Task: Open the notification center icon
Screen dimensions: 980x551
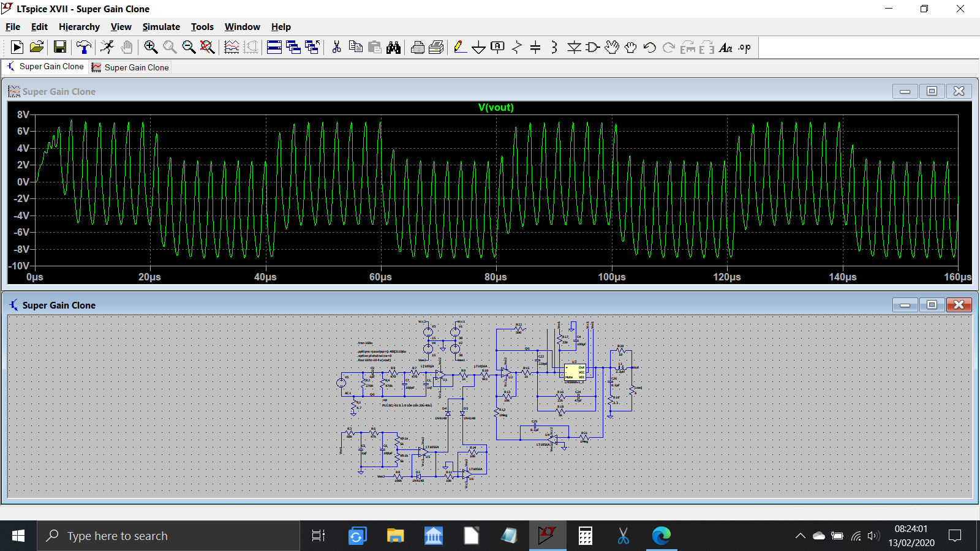Action: (955, 536)
